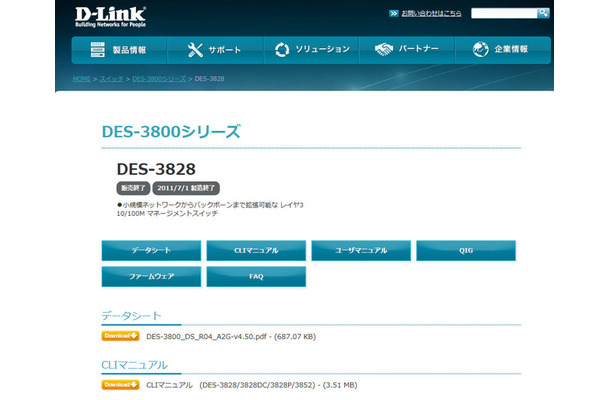The width and height of the screenshot is (610, 400).
Task: Click the 販売終了 status badge
Action: [x=133, y=188]
